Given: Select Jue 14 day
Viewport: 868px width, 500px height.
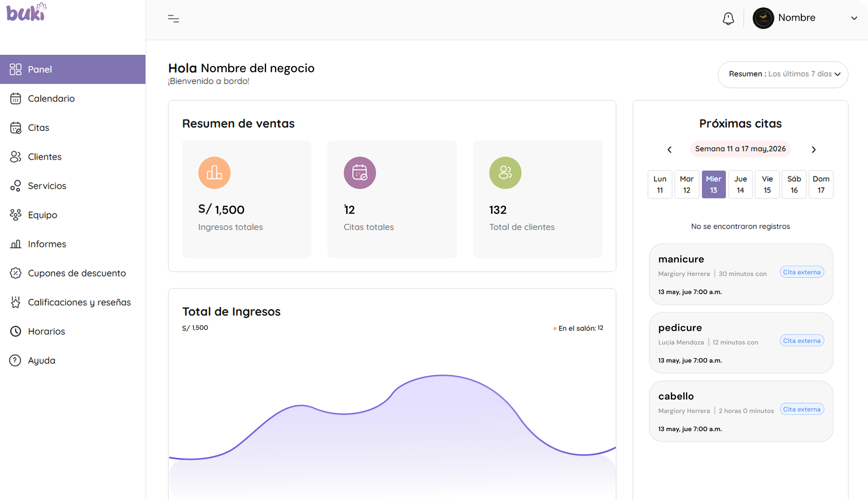Looking at the screenshot, I should pyautogui.click(x=740, y=184).
